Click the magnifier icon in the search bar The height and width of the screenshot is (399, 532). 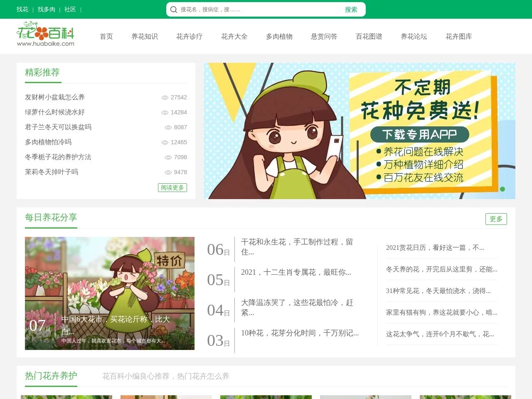coord(174,9)
